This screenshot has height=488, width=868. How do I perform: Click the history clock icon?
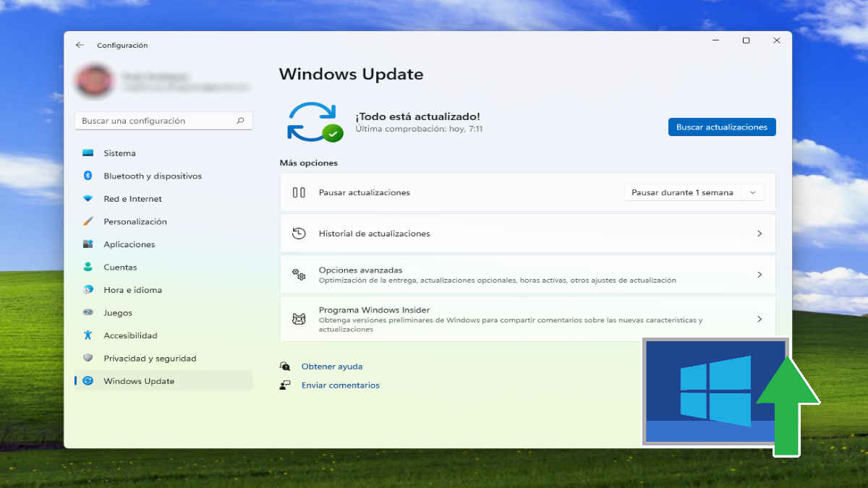click(299, 234)
